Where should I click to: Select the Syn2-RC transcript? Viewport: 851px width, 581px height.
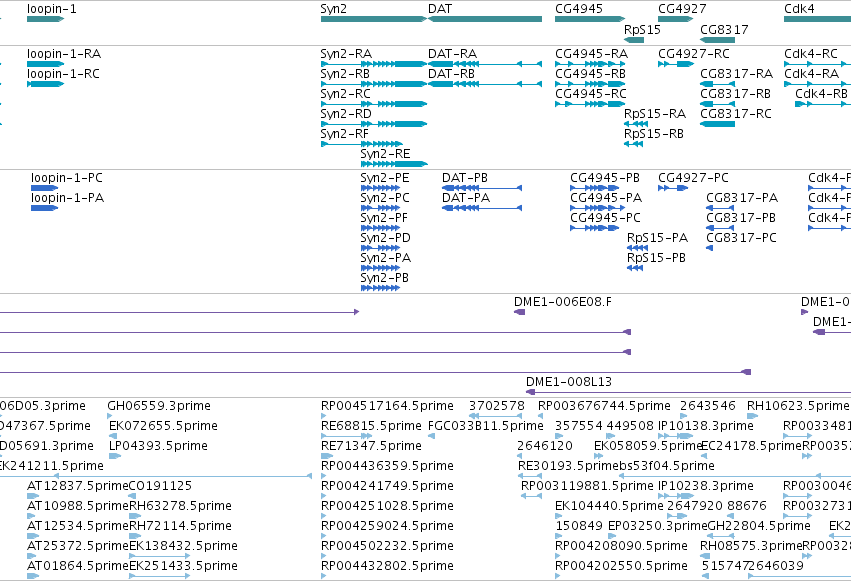coord(374,104)
